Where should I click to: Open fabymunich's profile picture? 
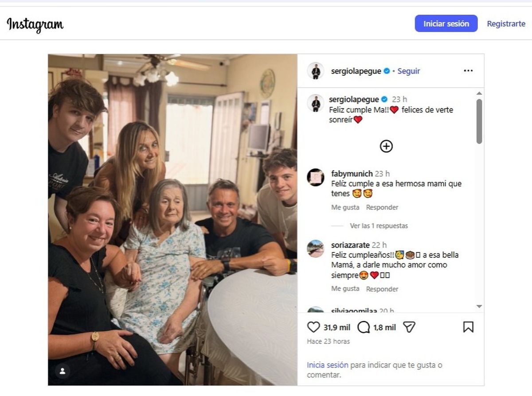(x=316, y=177)
